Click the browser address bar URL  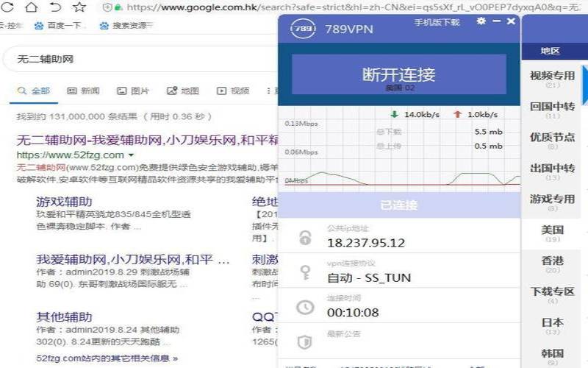click(x=353, y=7)
